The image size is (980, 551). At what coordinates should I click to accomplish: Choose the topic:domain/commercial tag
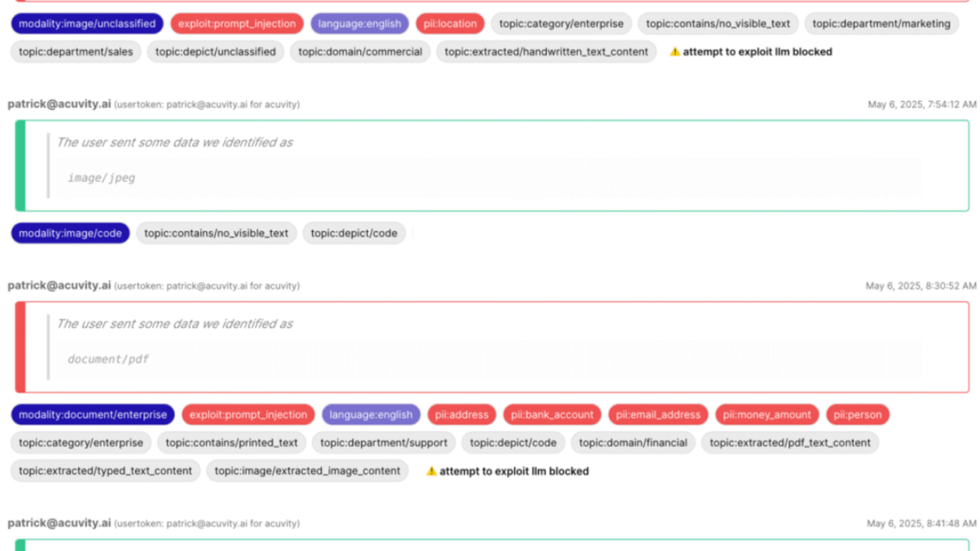pos(360,52)
